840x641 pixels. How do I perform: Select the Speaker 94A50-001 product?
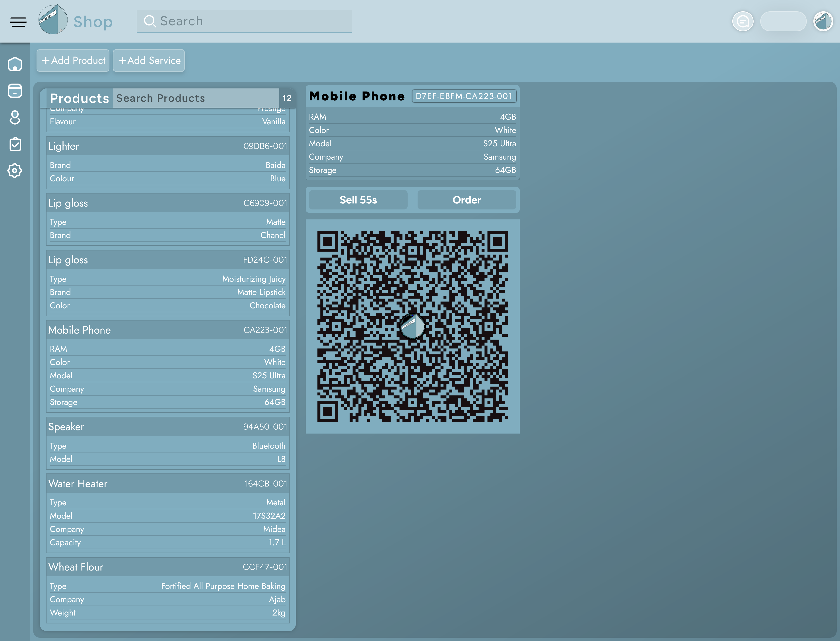(x=167, y=427)
